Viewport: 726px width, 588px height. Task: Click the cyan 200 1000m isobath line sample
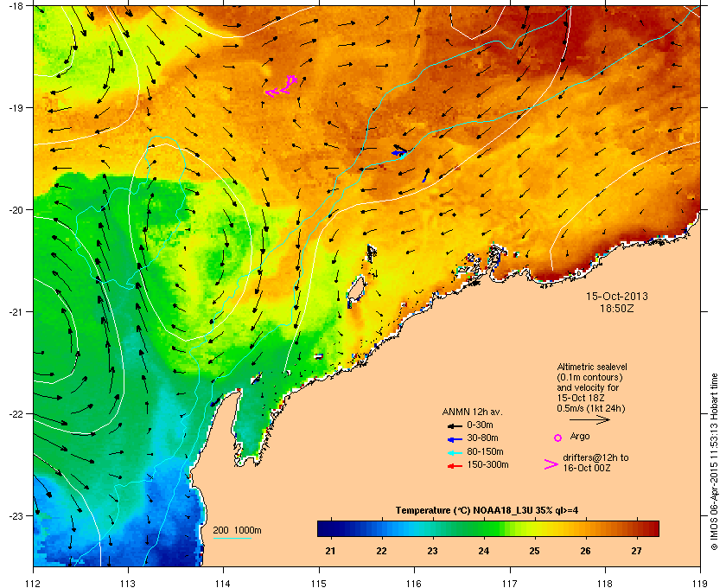tap(232, 538)
